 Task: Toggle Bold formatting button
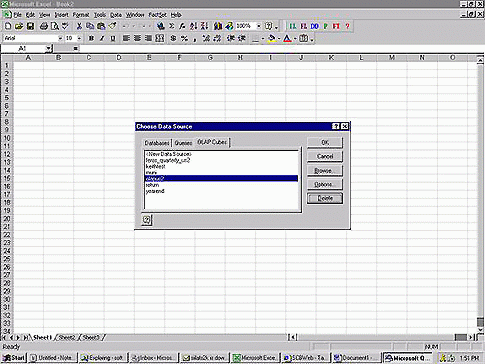click(91, 39)
